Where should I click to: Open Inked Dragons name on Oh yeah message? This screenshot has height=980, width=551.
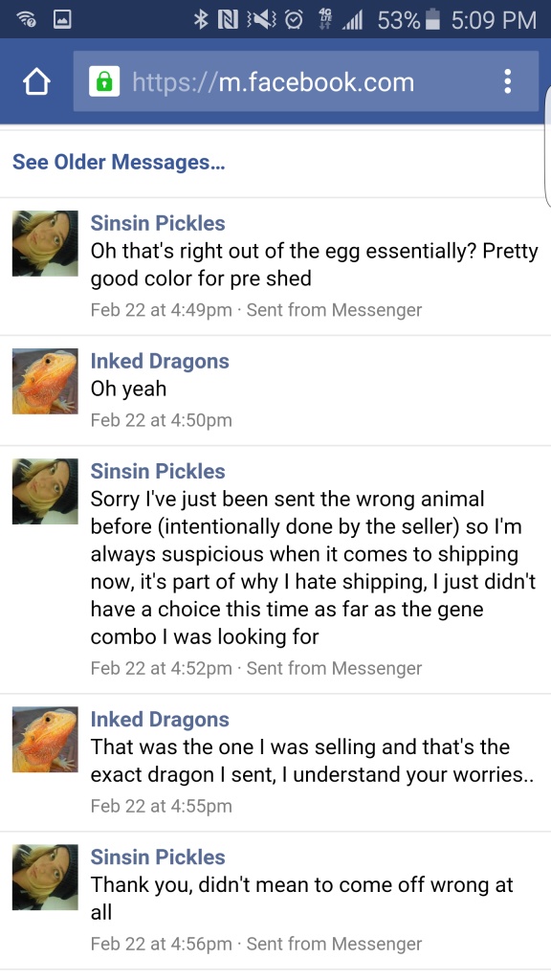tap(160, 361)
